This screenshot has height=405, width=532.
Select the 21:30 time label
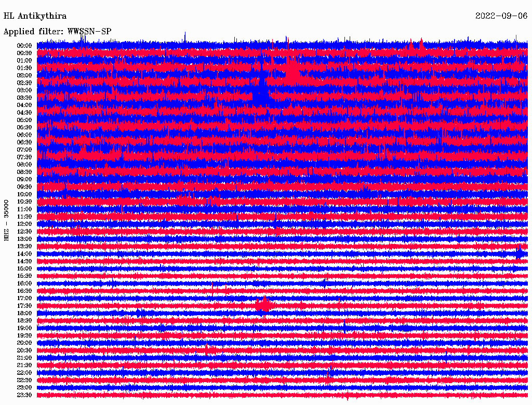pos(24,365)
